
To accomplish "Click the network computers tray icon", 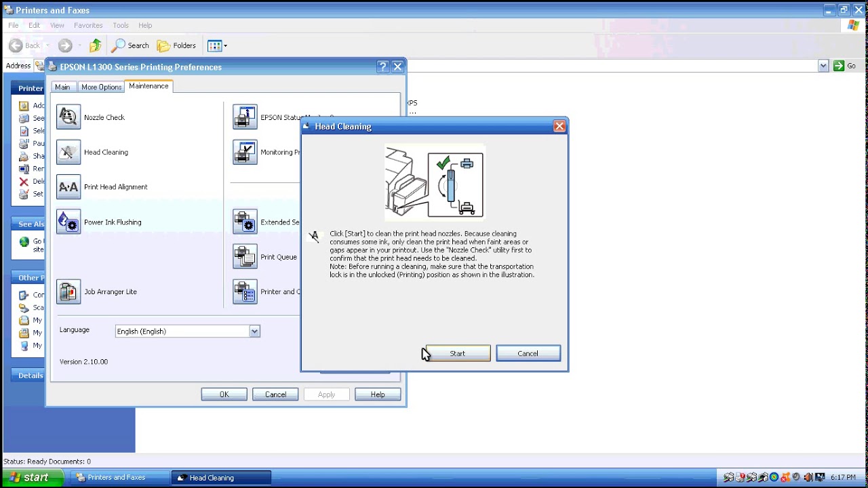I will [819, 477].
